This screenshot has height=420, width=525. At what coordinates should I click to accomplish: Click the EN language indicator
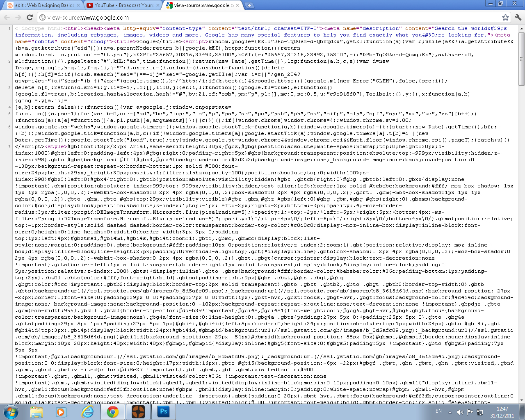(438, 411)
